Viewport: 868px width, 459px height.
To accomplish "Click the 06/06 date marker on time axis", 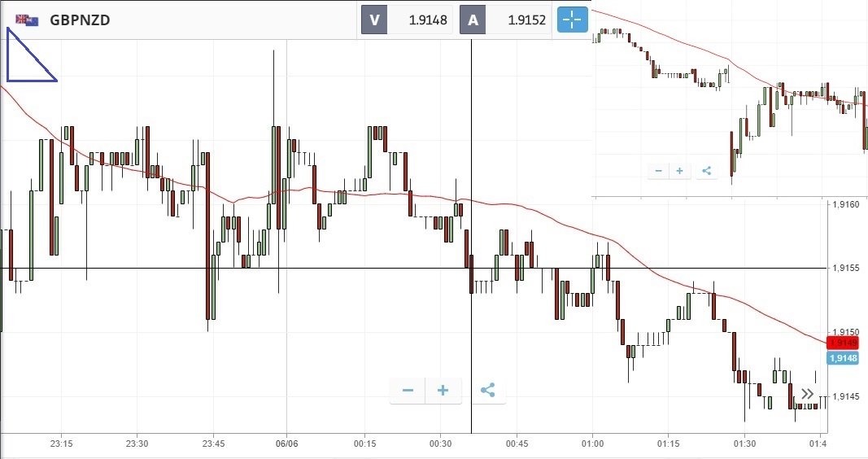I will (x=286, y=444).
